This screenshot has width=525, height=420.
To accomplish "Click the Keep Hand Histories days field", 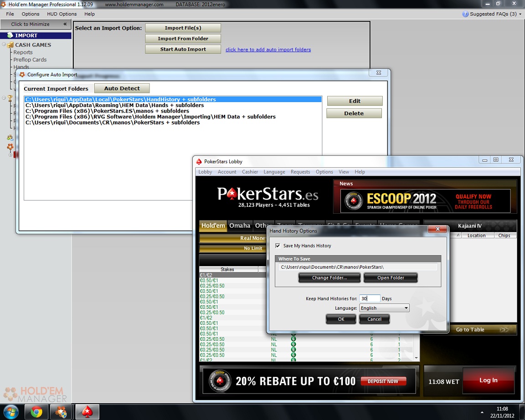I will [x=370, y=298].
